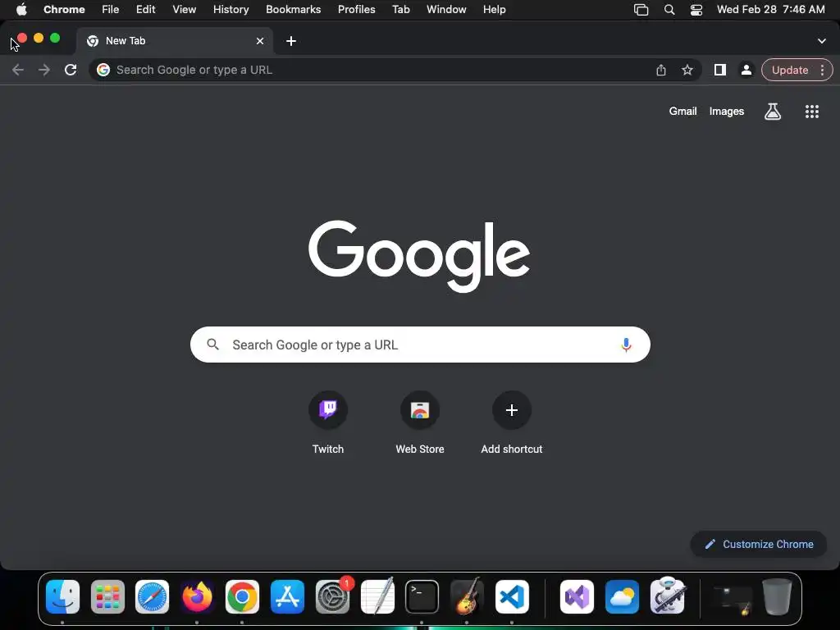Start voice search with microphone icon
The height and width of the screenshot is (630, 840).
pos(626,345)
